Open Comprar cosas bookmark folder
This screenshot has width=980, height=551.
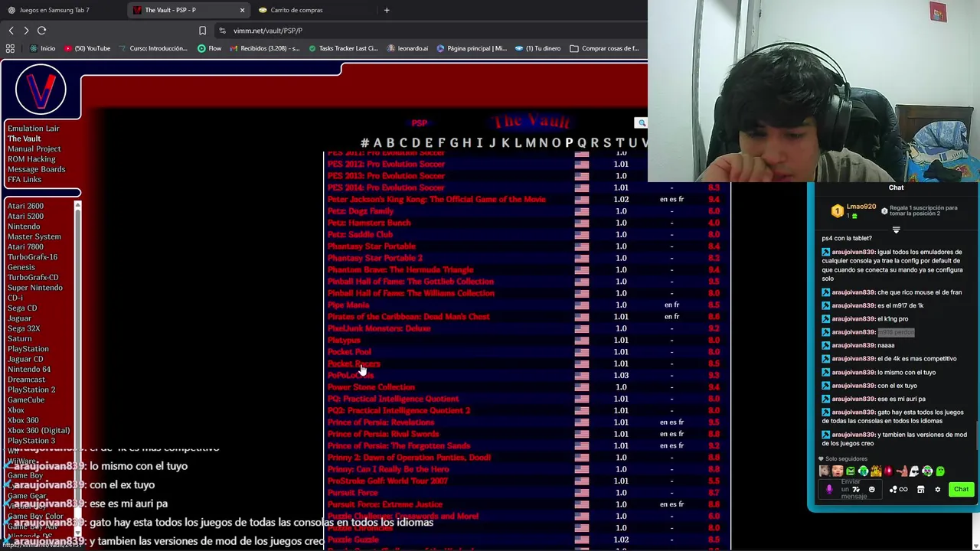(x=604, y=48)
